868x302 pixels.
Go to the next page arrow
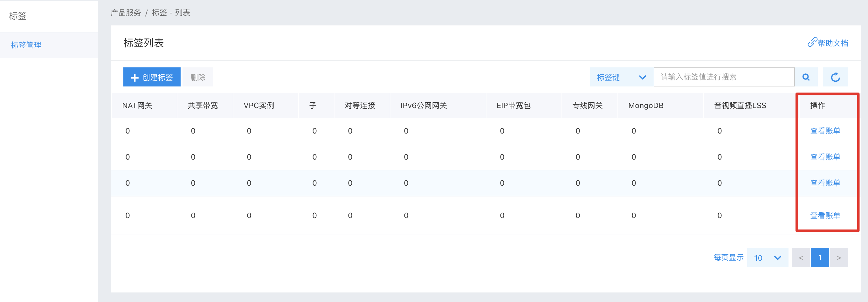pos(839,257)
